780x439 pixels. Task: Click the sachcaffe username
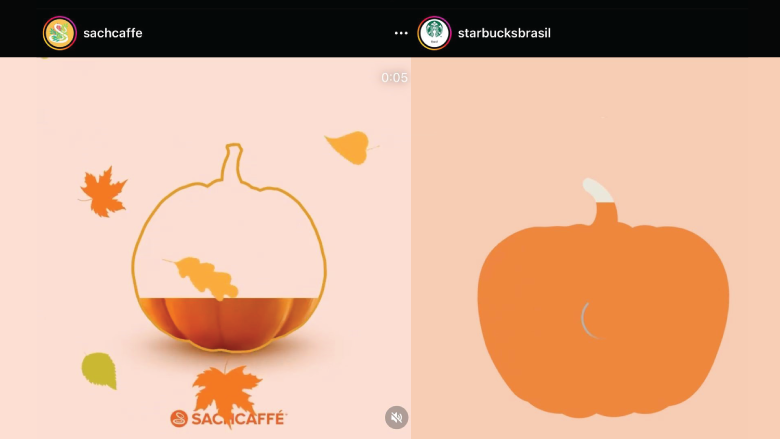point(113,33)
